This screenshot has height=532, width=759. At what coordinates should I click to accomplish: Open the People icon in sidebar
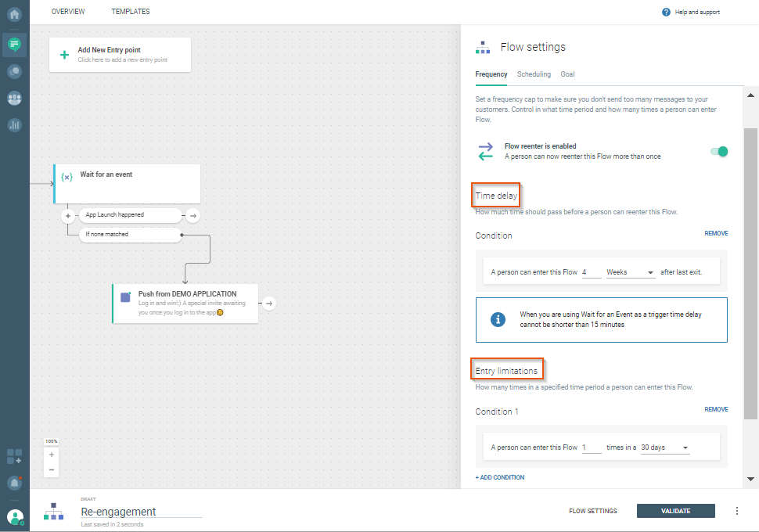click(14, 98)
